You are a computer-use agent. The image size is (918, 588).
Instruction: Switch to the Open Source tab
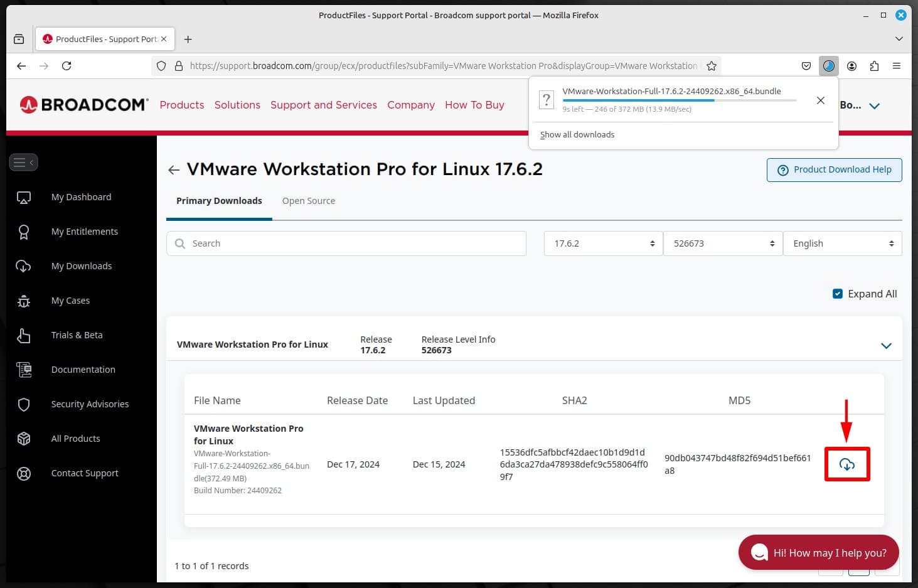tap(308, 200)
